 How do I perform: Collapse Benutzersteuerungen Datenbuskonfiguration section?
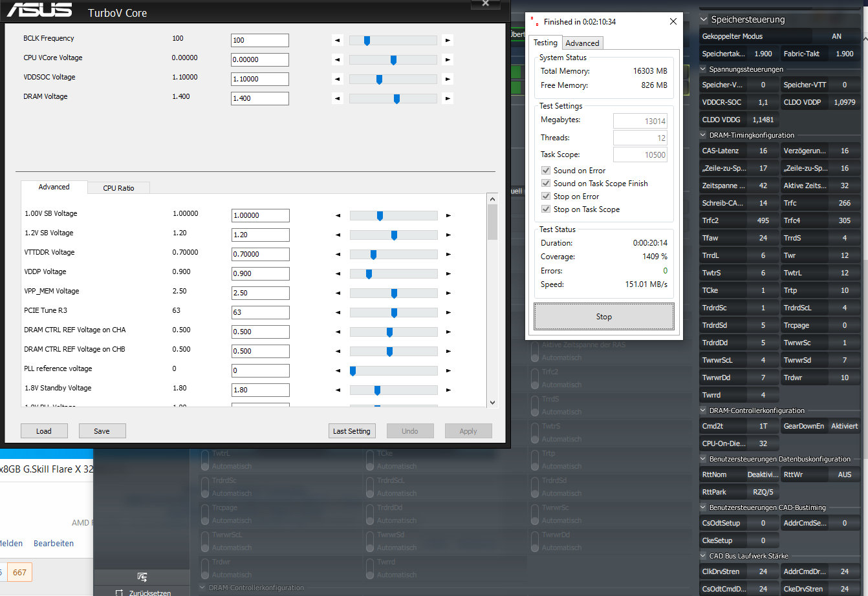[704, 459]
